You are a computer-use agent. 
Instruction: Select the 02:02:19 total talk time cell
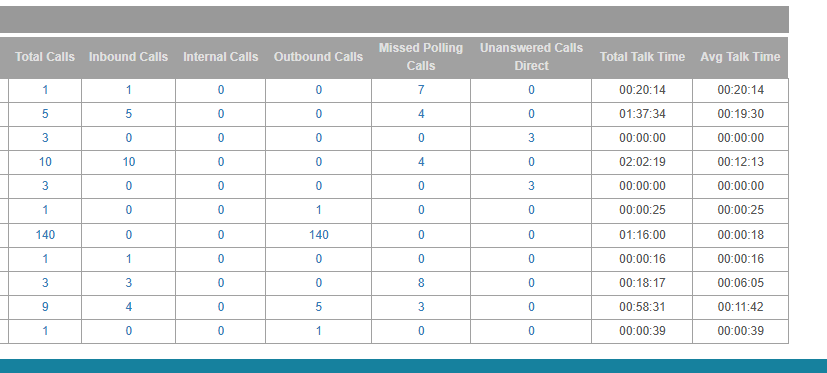pyautogui.click(x=642, y=162)
